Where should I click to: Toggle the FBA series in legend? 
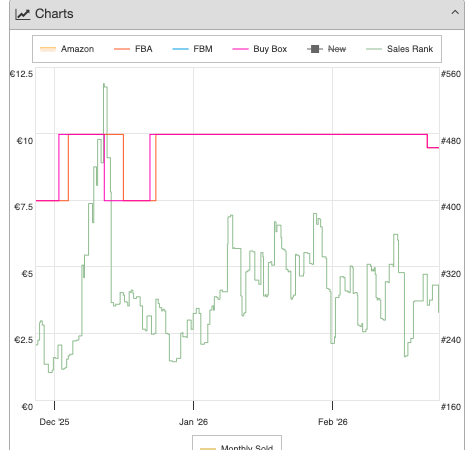133,49
